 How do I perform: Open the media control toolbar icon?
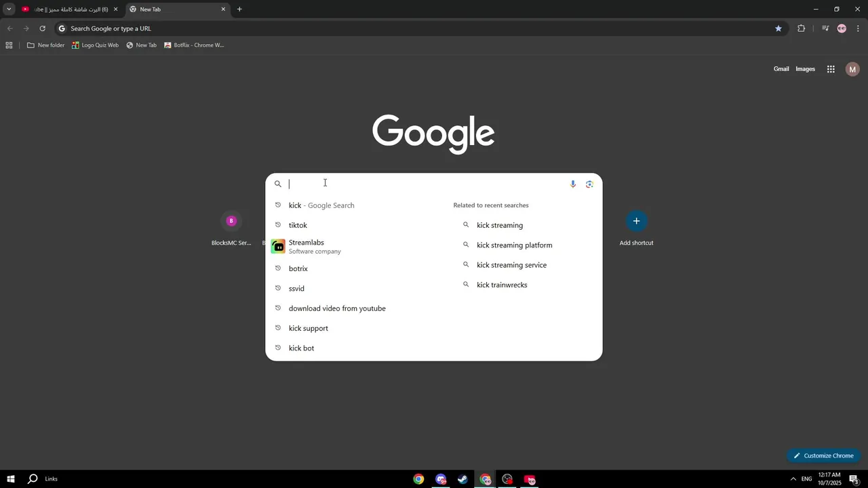point(825,28)
